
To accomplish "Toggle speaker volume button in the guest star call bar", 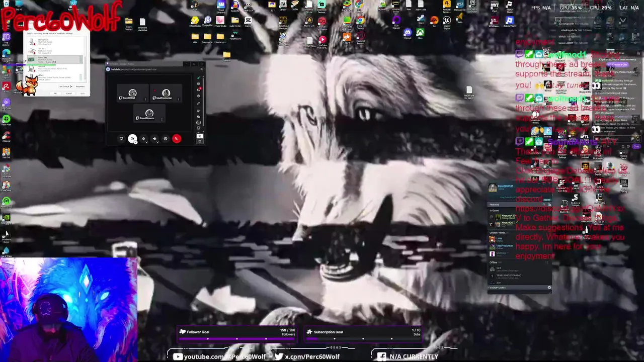I will point(154,138).
